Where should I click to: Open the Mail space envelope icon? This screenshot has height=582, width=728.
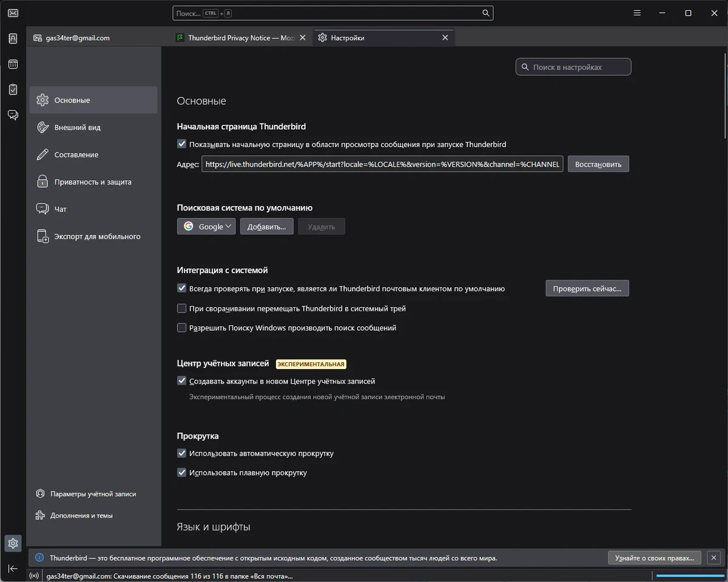(13, 13)
